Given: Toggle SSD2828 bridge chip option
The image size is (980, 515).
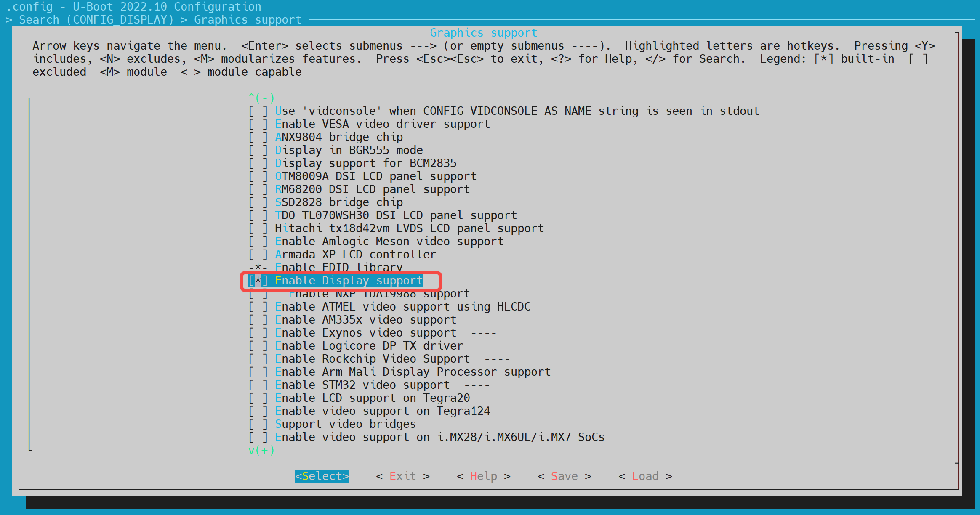Looking at the screenshot, I should (258, 202).
